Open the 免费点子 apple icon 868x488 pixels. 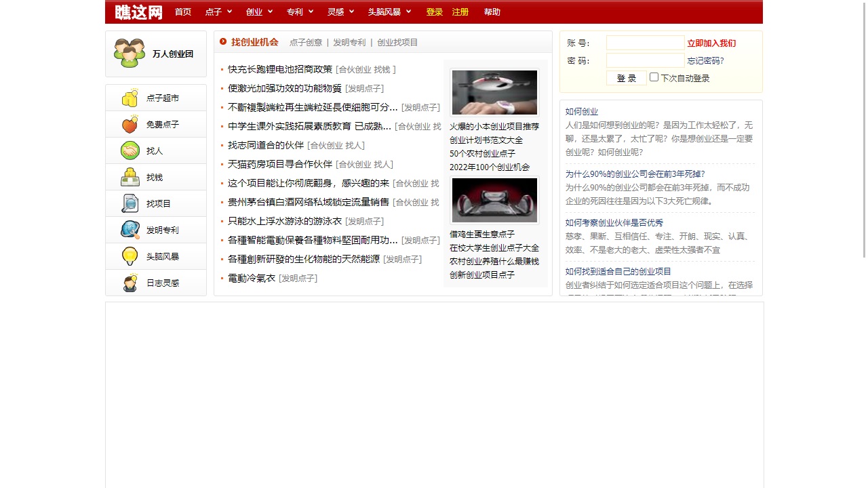point(130,125)
